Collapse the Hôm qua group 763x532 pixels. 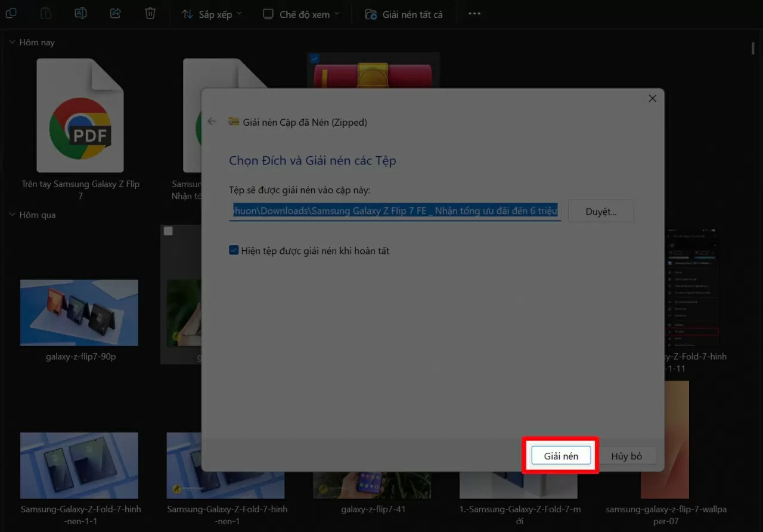(x=12, y=214)
